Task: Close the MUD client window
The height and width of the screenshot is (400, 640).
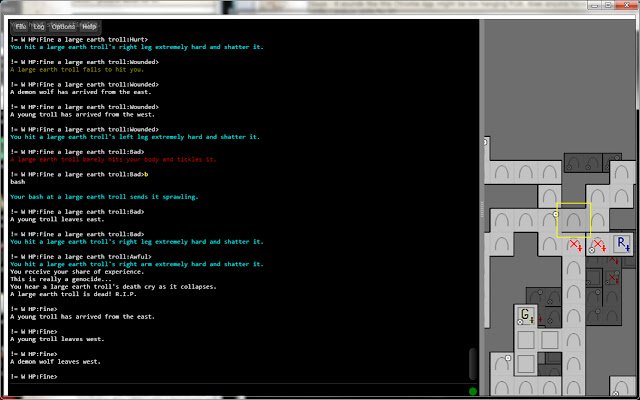Action: tap(626, 4)
